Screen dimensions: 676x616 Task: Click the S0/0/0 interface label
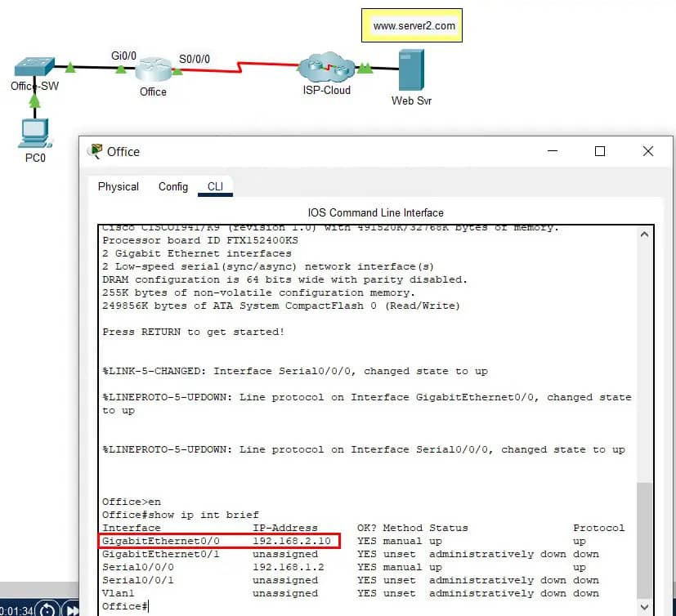tap(195, 59)
